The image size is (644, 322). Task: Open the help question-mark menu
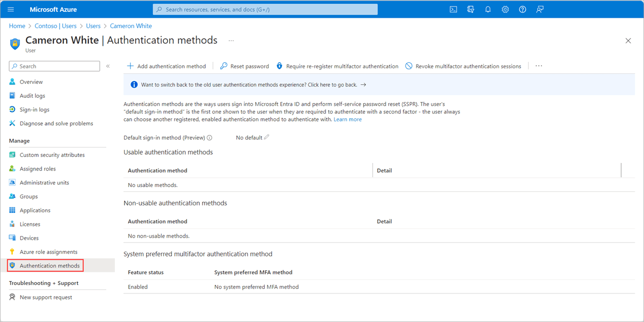click(522, 9)
